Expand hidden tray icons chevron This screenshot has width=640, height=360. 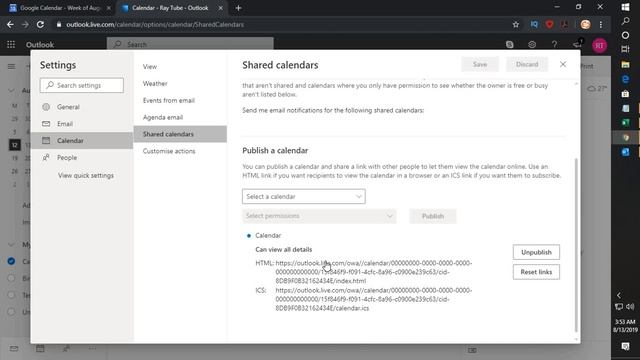point(619,295)
